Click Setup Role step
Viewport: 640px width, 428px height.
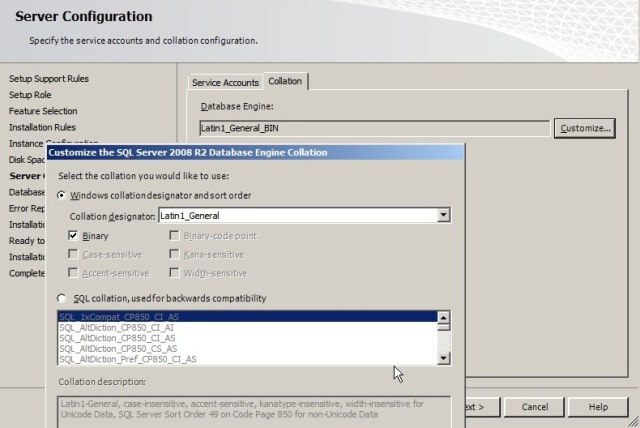tap(30, 95)
